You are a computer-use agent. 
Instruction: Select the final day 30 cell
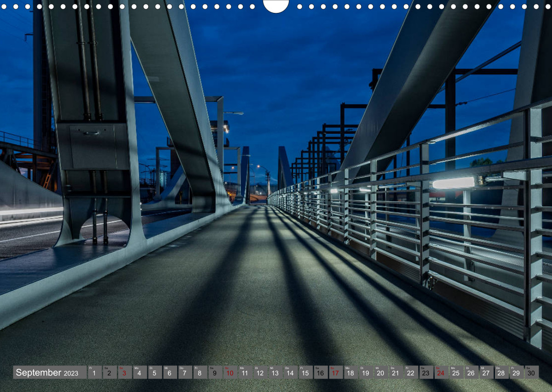(531, 372)
